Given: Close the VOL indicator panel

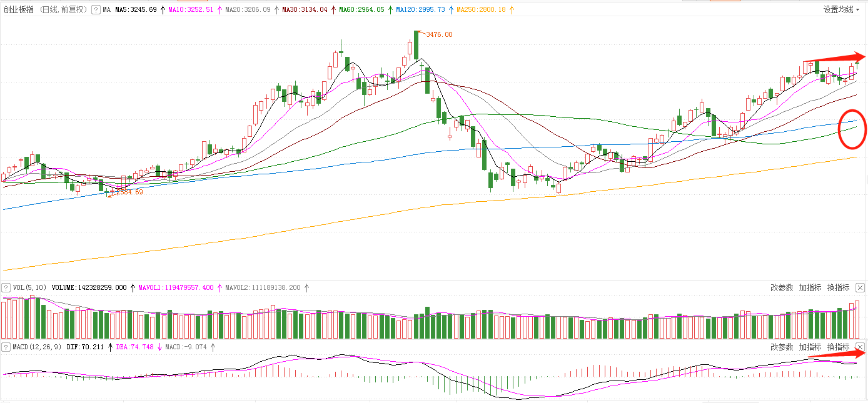Looking at the screenshot, I should pyautogui.click(x=860, y=288).
